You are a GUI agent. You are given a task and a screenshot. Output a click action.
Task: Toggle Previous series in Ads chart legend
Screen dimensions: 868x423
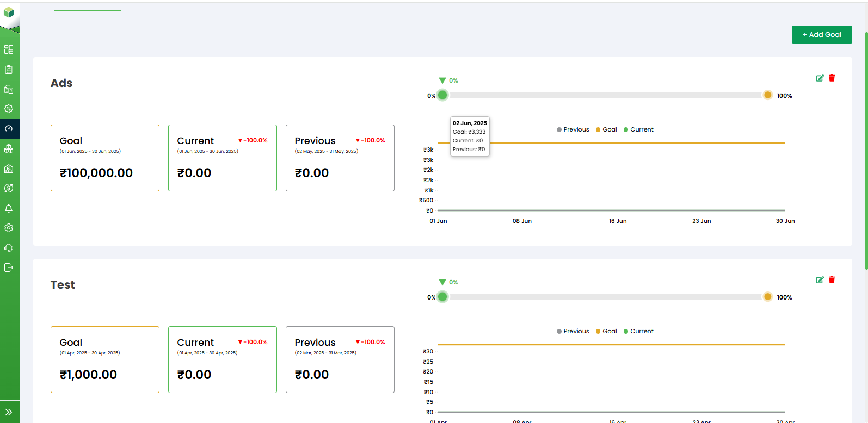click(572, 129)
